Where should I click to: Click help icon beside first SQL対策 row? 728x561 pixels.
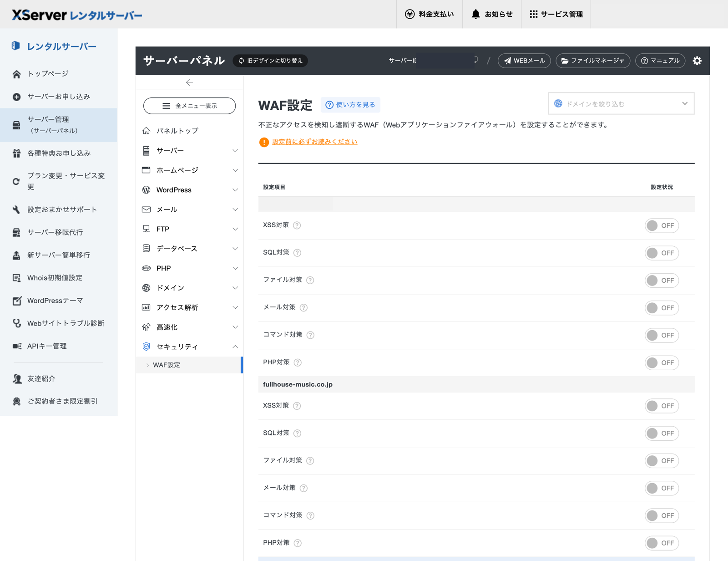coord(297,253)
